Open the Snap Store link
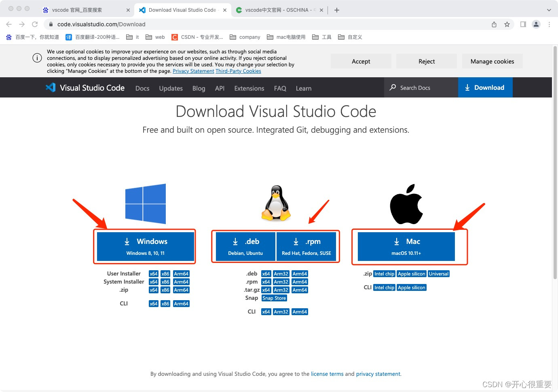 274,298
